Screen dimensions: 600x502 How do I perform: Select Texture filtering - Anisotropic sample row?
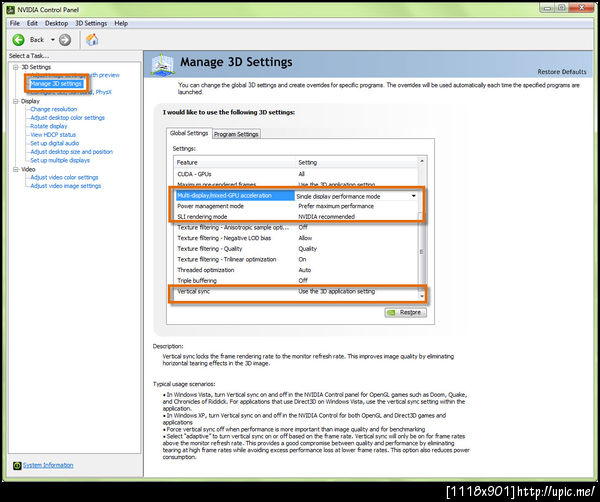[297, 227]
